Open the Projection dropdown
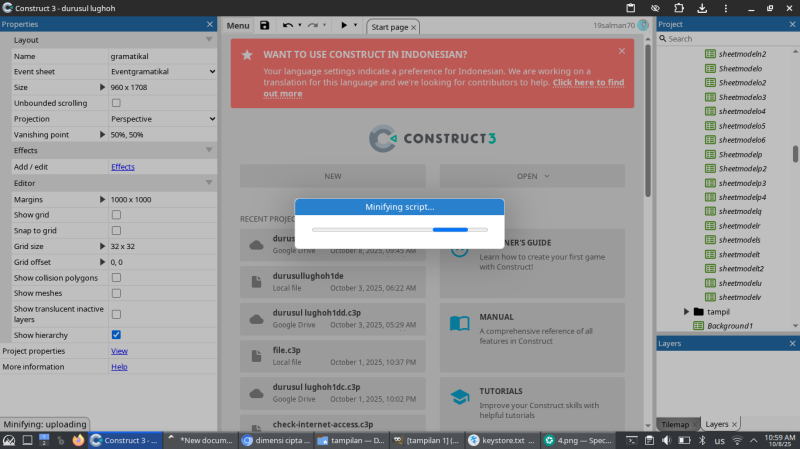The height and width of the screenshot is (449, 800). (x=162, y=118)
